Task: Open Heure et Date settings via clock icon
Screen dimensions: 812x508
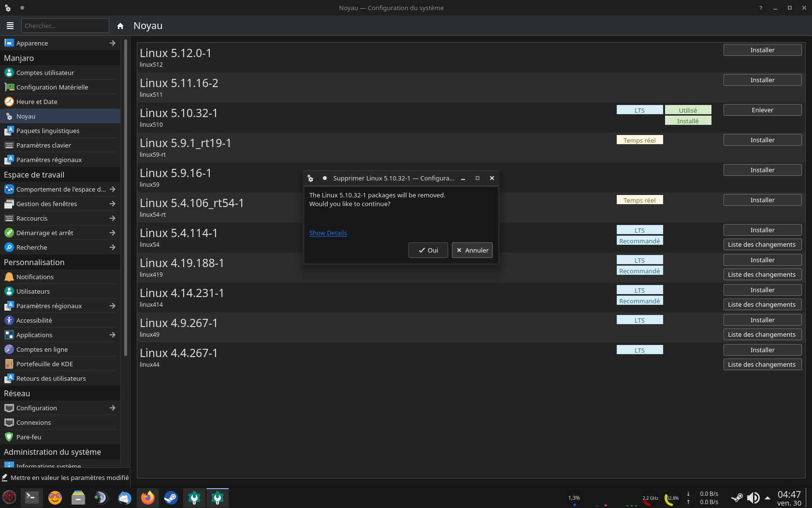Action: [x=9, y=102]
